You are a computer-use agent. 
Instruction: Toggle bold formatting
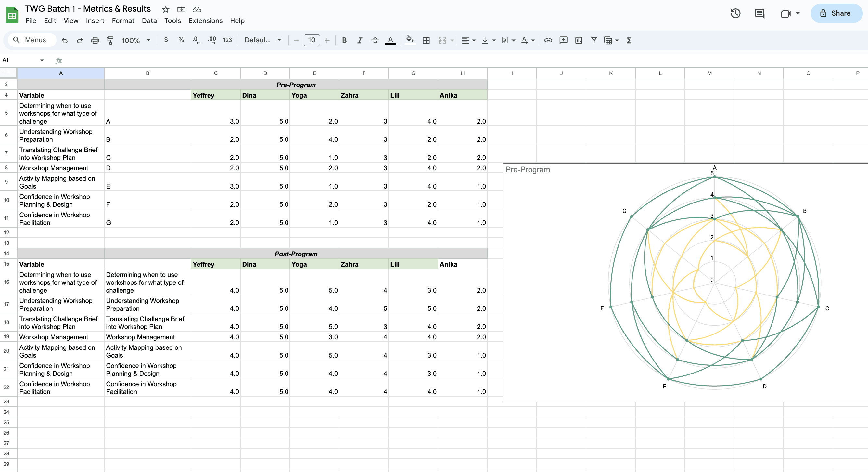pos(344,40)
